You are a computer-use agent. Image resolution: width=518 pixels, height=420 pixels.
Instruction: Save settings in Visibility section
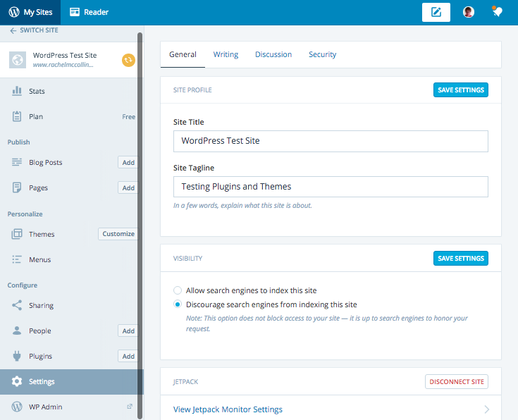pos(461,259)
